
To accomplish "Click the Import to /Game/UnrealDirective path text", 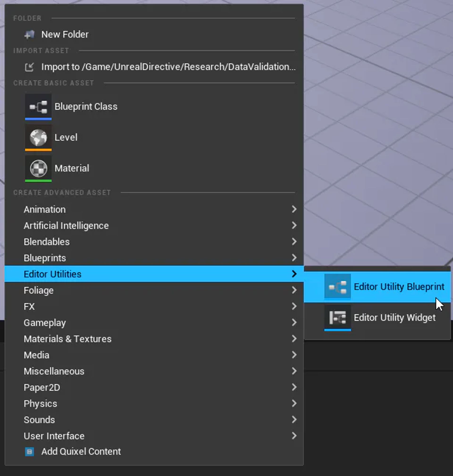I will [168, 67].
